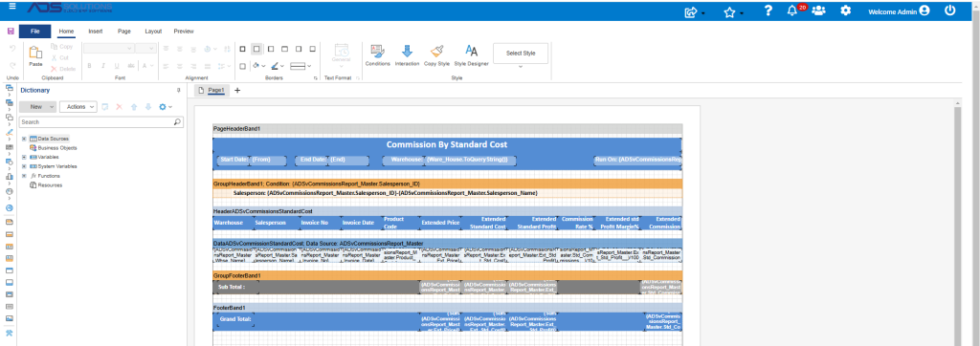The height and width of the screenshot is (346, 980).
Task: Open the Actions dropdown in Dictionary
Action: point(78,107)
